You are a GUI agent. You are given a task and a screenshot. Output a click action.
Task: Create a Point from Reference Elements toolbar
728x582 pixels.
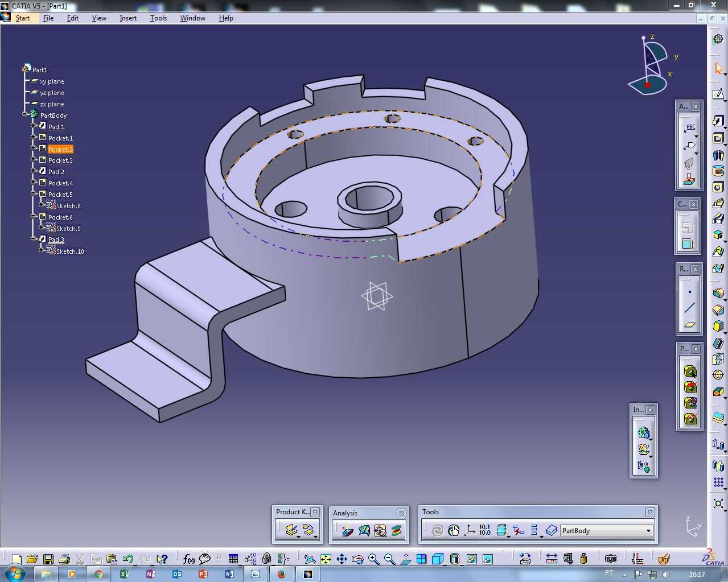689,292
